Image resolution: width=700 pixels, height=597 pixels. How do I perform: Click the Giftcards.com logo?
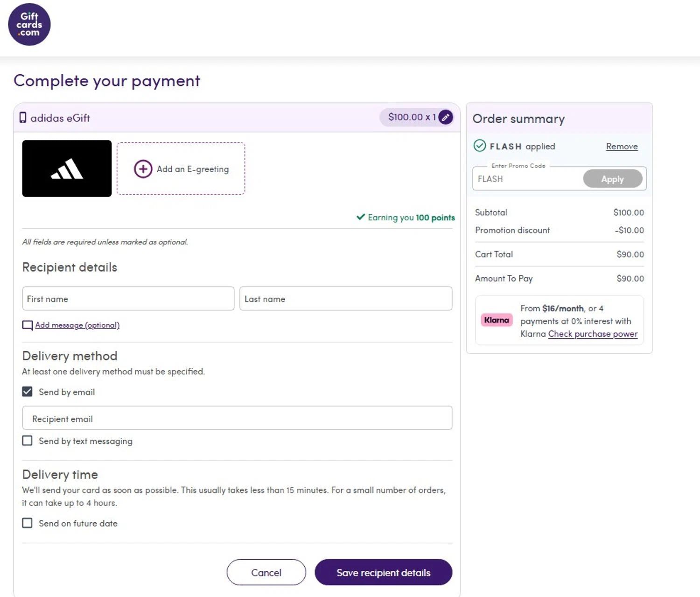tap(29, 24)
